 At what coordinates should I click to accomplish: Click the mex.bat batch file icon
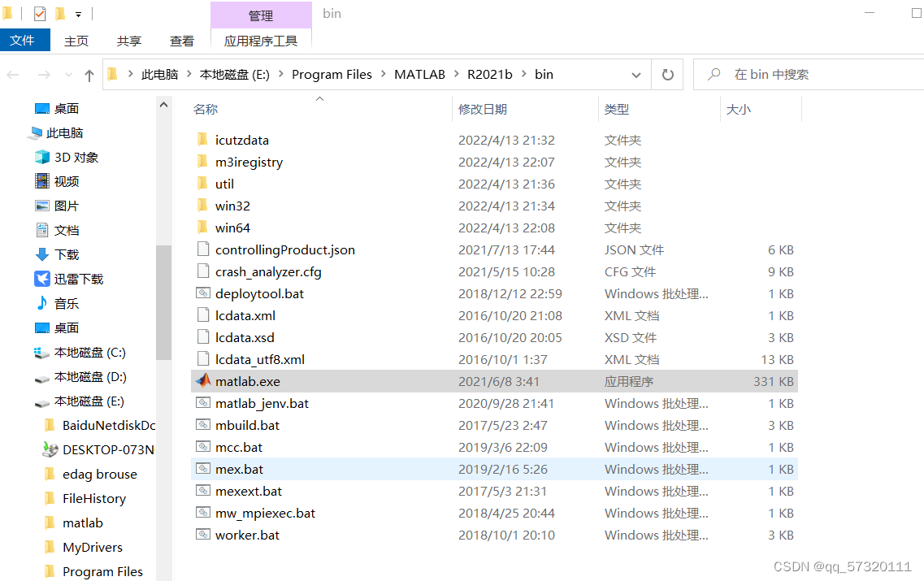[x=203, y=468]
